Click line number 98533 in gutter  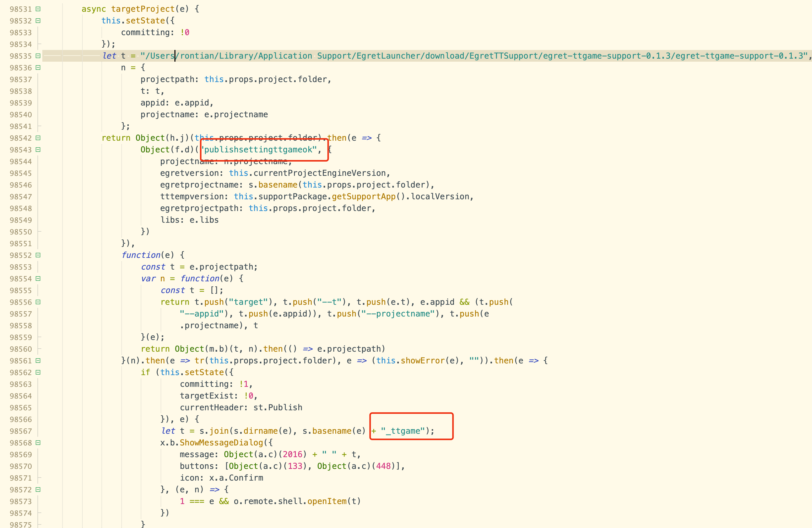[x=20, y=32]
